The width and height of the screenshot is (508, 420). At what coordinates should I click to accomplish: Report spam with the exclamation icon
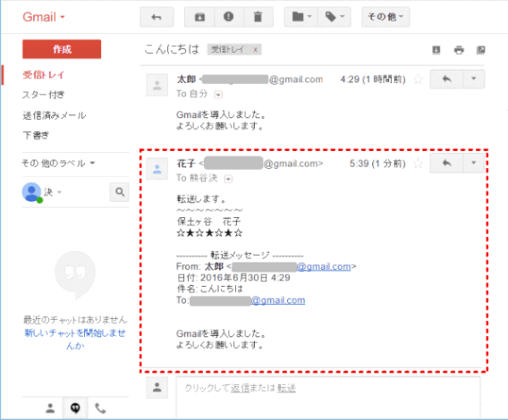[x=229, y=17]
